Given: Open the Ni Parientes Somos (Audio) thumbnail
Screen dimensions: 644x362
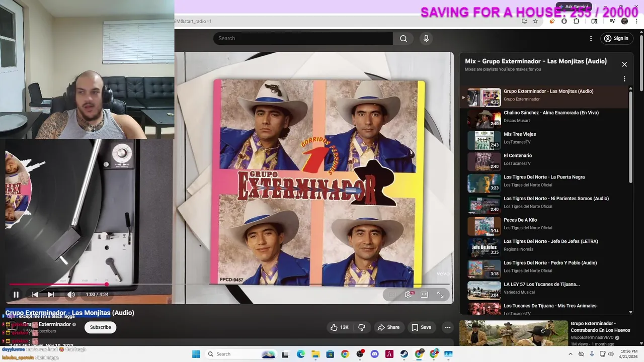Looking at the screenshot, I should pyautogui.click(x=484, y=205).
